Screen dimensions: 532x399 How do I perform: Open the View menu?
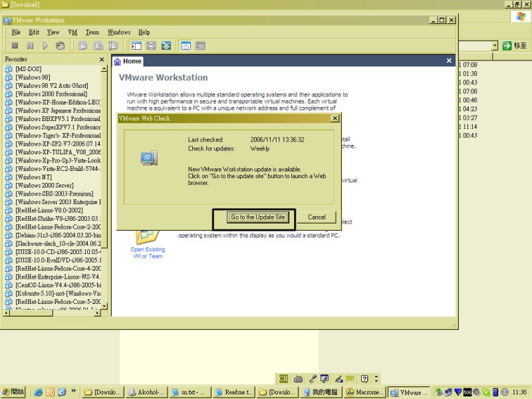[53, 32]
